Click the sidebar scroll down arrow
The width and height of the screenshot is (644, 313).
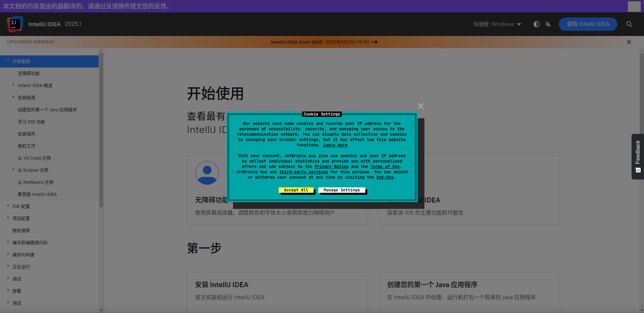(101, 310)
